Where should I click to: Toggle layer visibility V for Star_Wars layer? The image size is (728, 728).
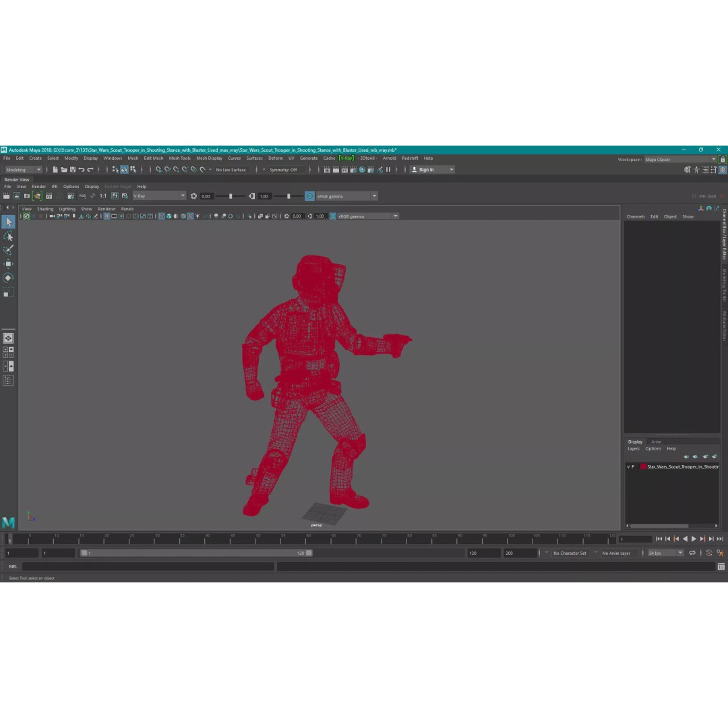(x=629, y=467)
